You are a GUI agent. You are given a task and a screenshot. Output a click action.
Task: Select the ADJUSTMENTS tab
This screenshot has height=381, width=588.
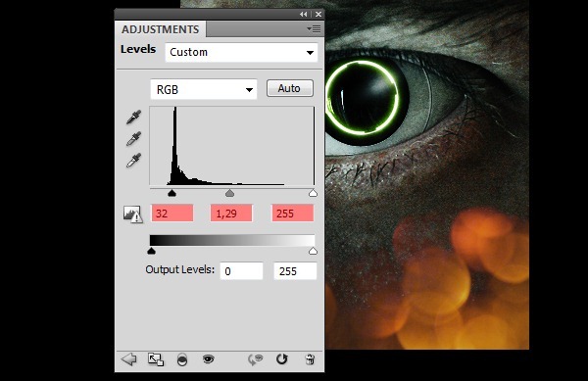pos(160,29)
